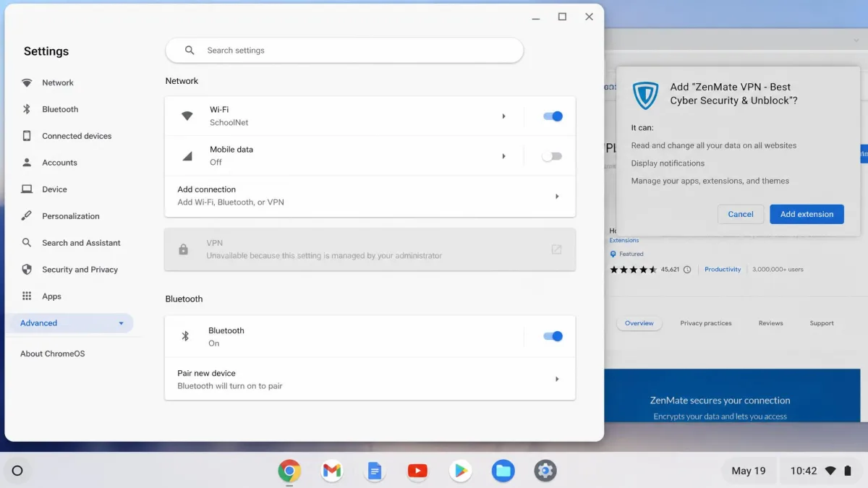Switch to Overview tab in Web Store

(639, 323)
